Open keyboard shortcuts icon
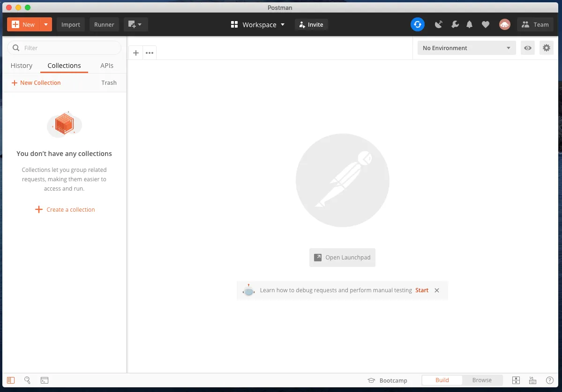 coord(532,380)
